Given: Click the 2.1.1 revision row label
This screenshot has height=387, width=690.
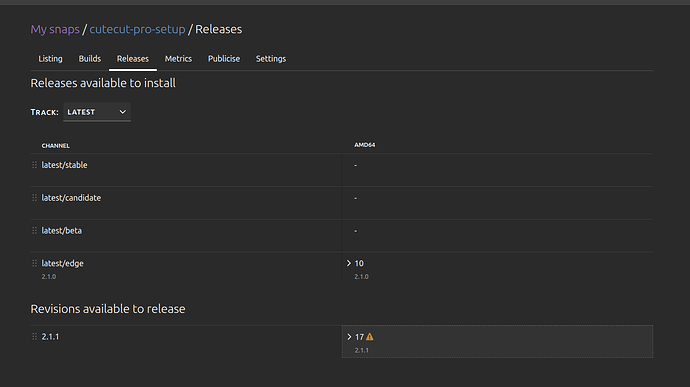Looking at the screenshot, I should 50,336.
